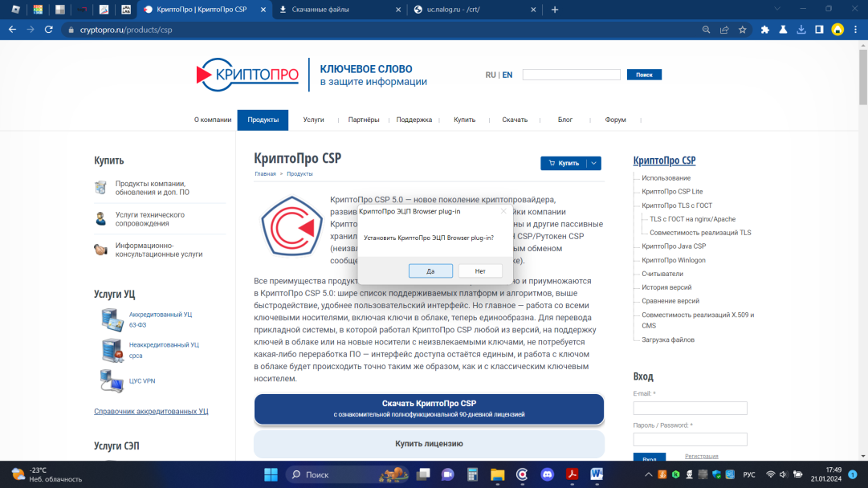The width and height of the screenshot is (868, 488).
Task: Reload the page with the browser refresh icon
Action: pyautogui.click(x=49, y=30)
